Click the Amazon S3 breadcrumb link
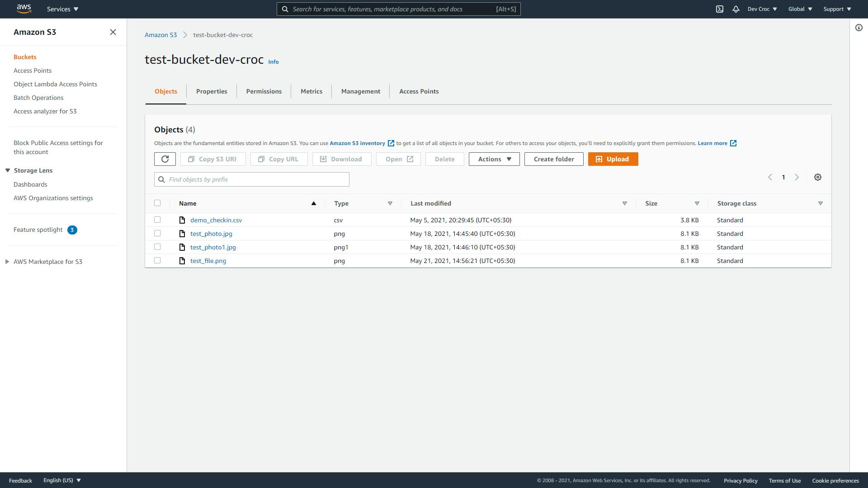This screenshot has width=868, height=488. pyautogui.click(x=160, y=35)
